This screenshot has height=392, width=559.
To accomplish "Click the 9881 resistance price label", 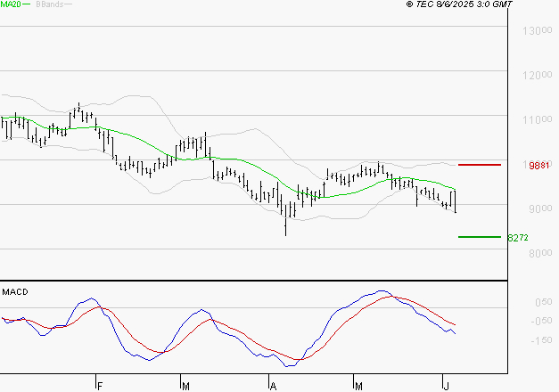I will (x=538, y=166).
